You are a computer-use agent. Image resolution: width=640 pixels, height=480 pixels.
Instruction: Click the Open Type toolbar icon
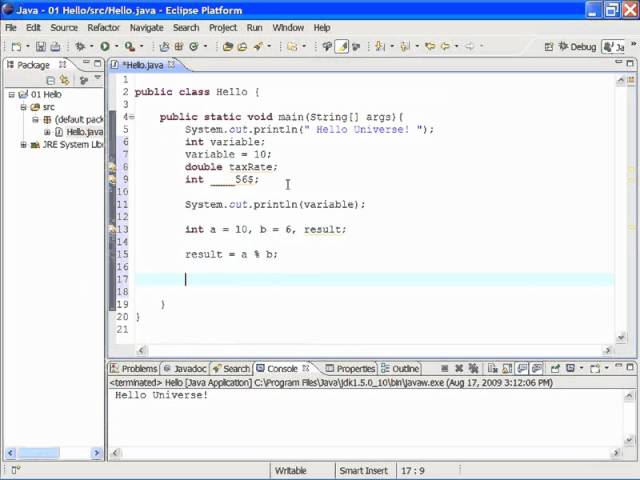pyautogui.click(x=228, y=47)
